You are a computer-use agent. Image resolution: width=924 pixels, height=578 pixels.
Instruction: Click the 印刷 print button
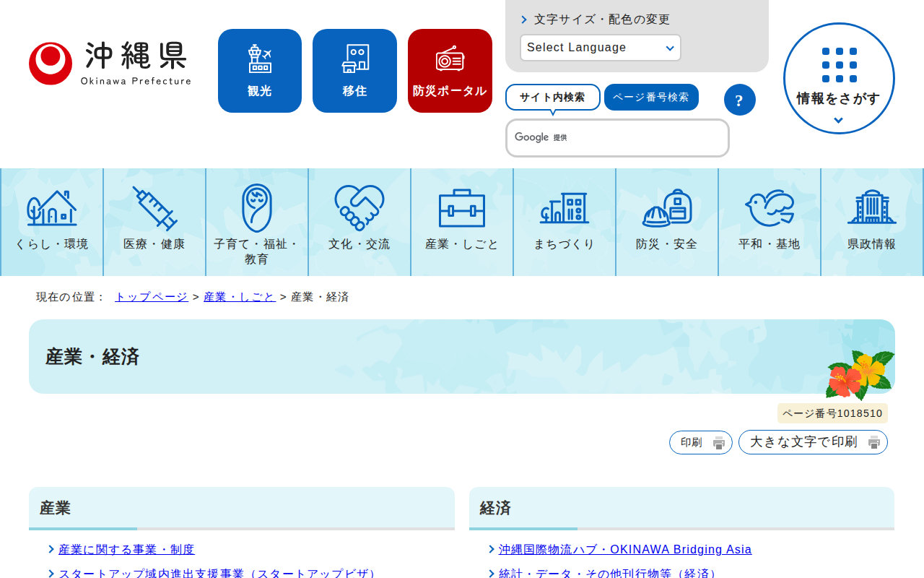[700, 442]
